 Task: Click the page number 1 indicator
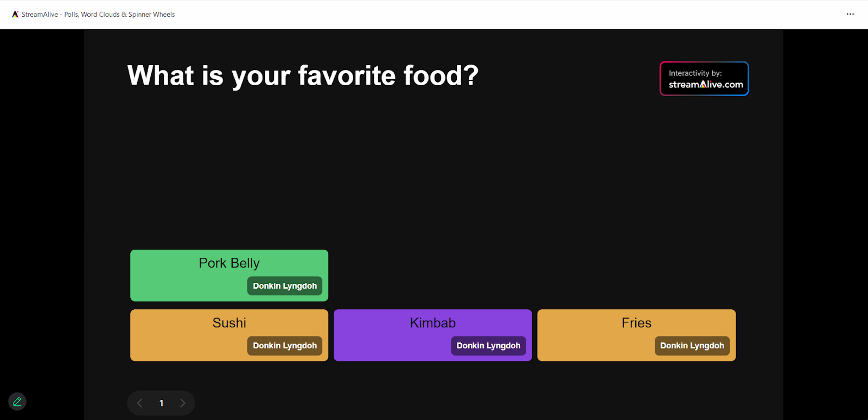[x=161, y=403]
